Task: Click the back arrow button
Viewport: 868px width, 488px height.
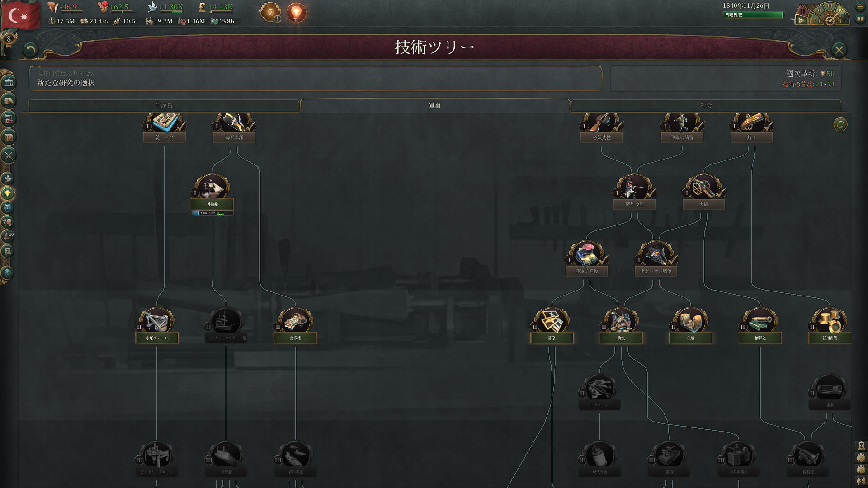Action: 30,49
